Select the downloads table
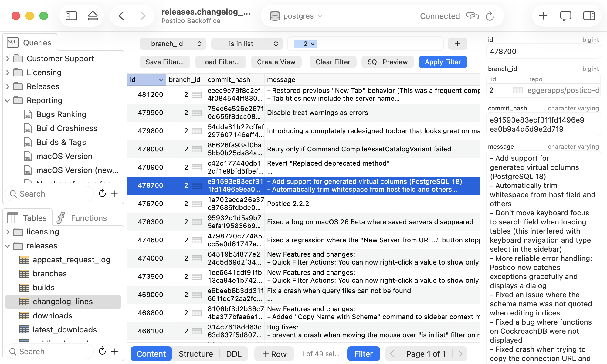Screen dimensions: 607x364 (x=63, y=316)
